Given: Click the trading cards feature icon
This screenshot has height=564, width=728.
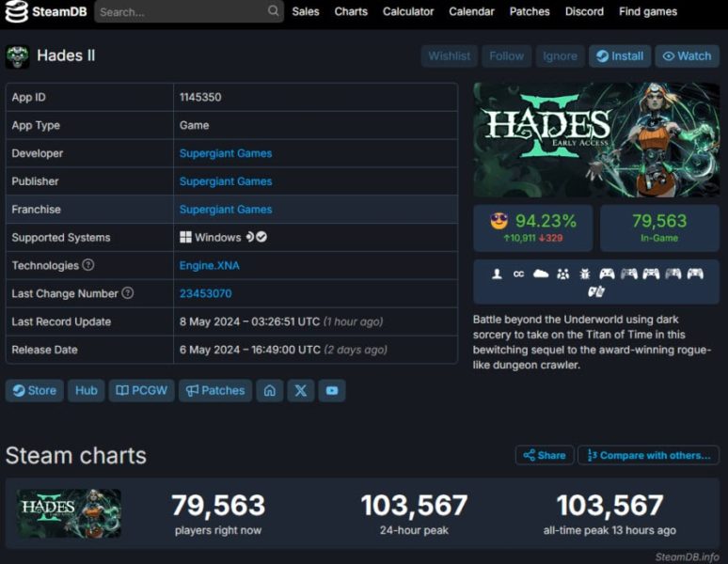Looking at the screenshot, I should coord(595,291).
